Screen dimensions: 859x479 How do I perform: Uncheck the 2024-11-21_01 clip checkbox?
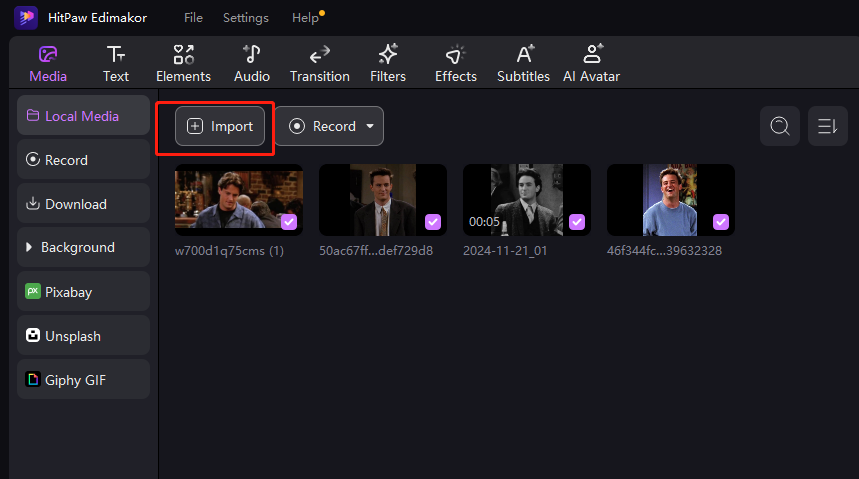coord(577,222)
